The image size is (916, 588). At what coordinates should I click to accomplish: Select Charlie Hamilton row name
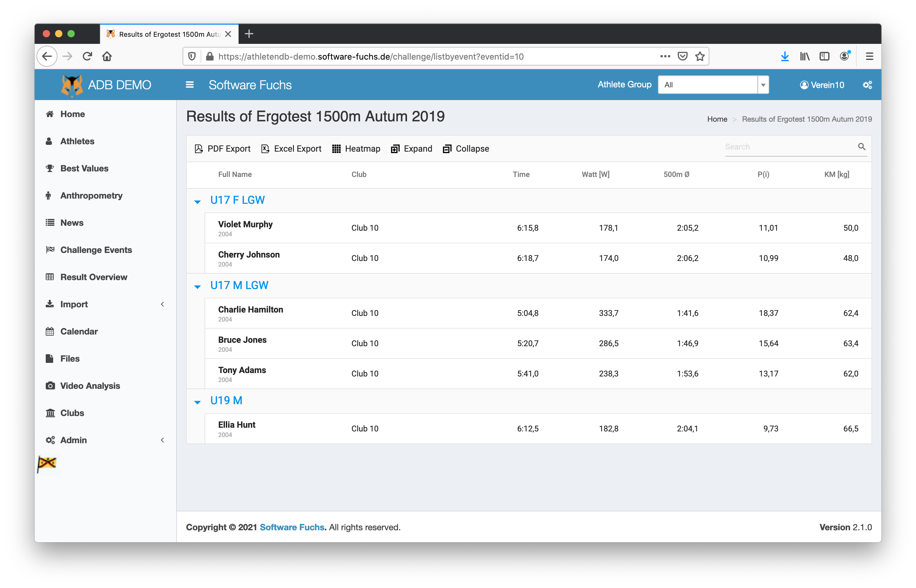(x=250, y=309)
